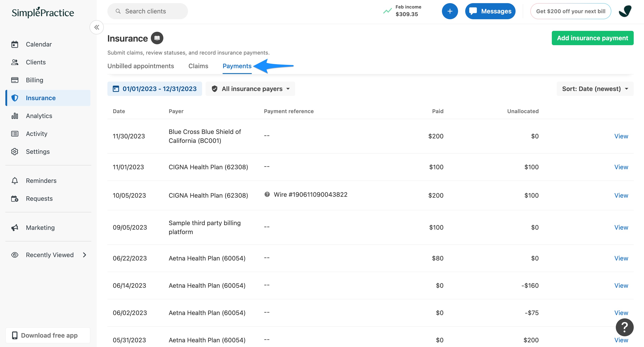Viewport: 644px width, 347px height.
Task: Collapse the sidebar with double-chevron button
Action: [x=97, y=27]
